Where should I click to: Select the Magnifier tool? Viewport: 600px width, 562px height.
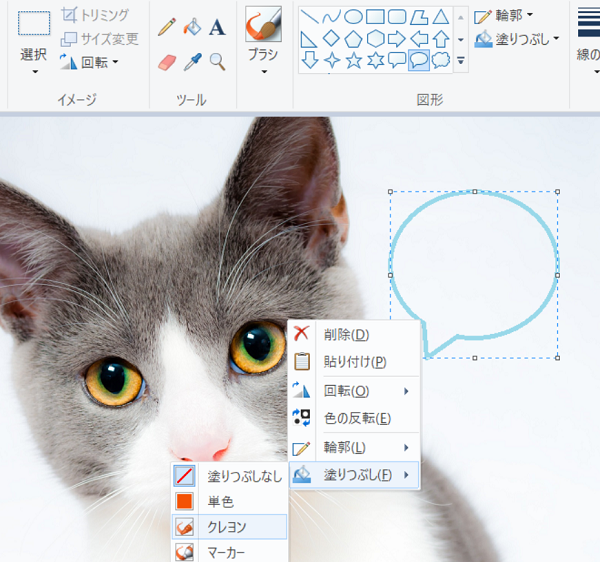217,62
